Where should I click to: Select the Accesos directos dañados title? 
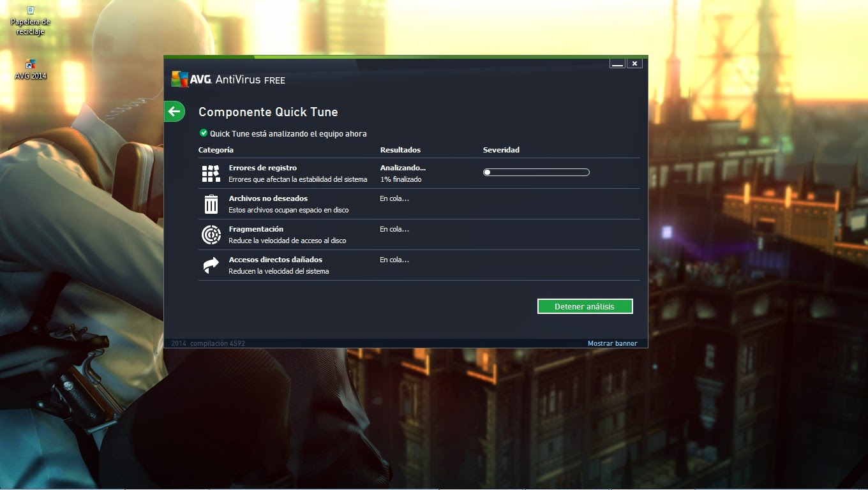point(275,260)
